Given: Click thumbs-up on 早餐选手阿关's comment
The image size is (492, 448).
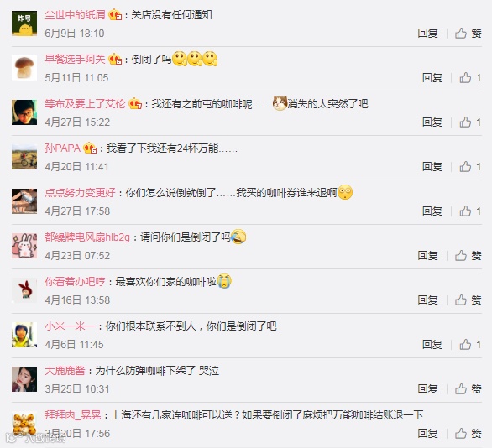Looking at the screenshot, I should point(470,78).
